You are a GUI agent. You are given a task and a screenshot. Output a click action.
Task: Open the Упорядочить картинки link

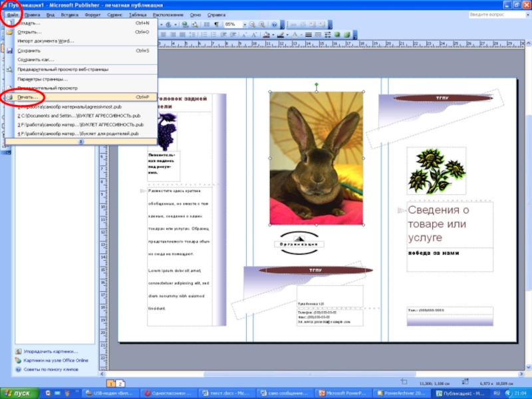[50, 351]
